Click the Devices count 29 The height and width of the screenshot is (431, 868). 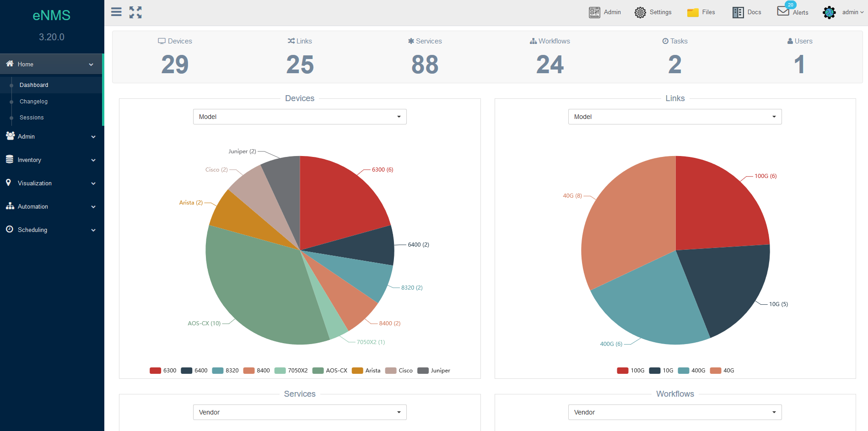coord(175,65)
